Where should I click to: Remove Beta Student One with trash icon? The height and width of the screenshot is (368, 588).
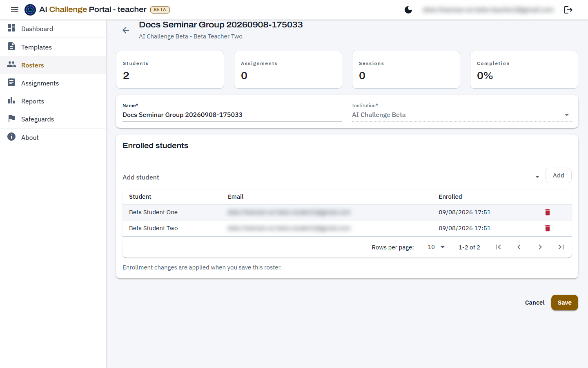coord(548,212)
